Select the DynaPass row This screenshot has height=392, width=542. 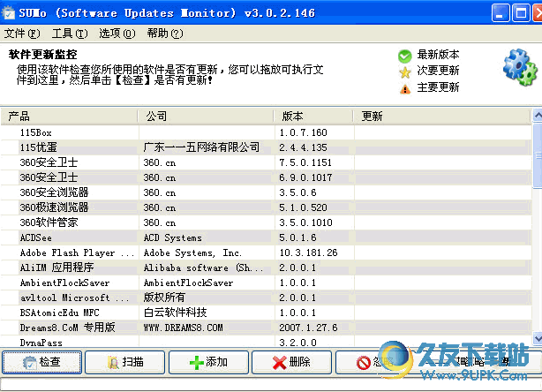click(x=267, y=343)
